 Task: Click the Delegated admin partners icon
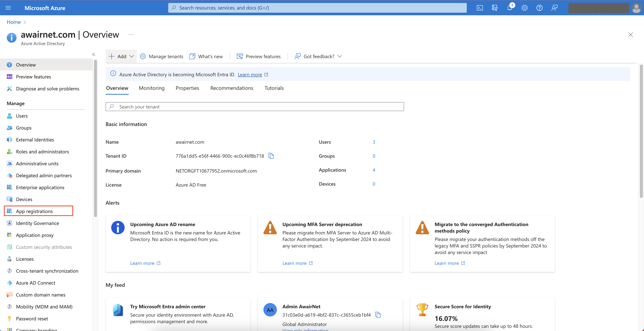(10, 176)
